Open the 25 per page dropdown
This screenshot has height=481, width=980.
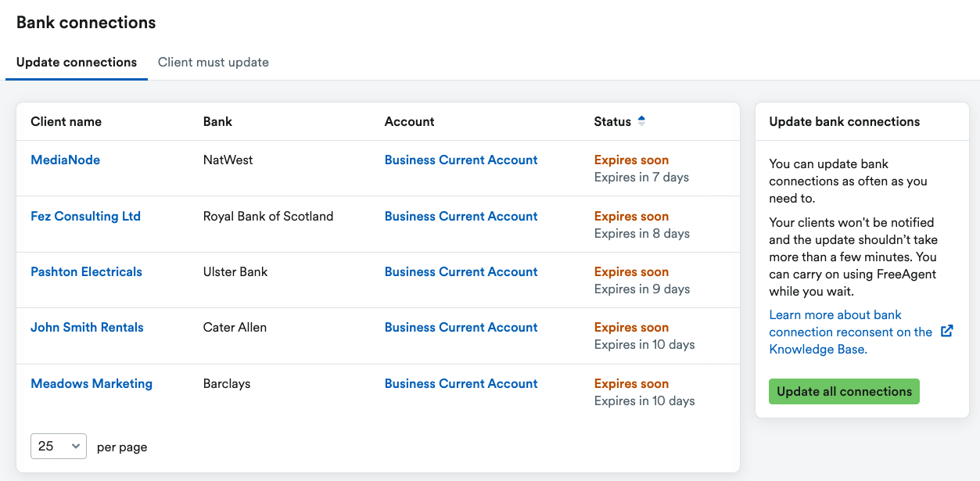(59, 446)
